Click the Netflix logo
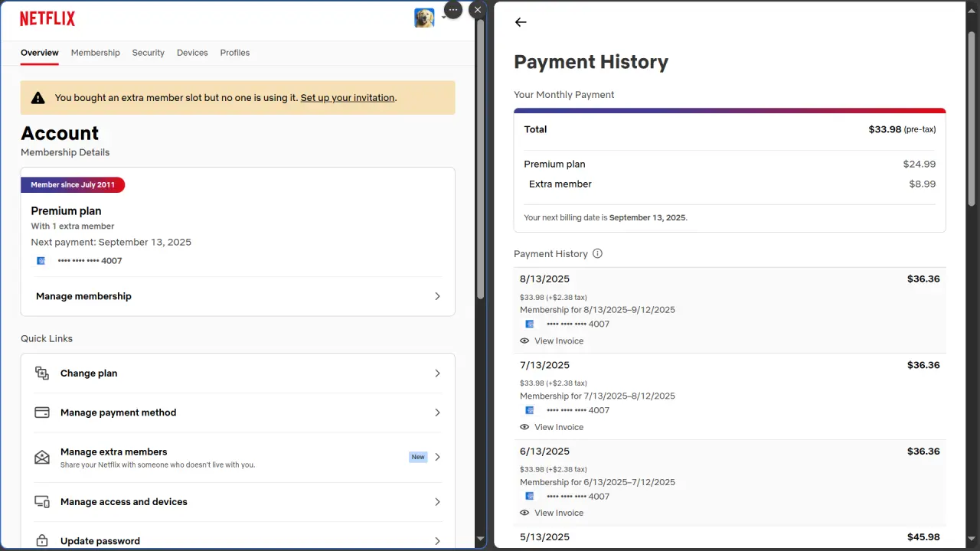 [47, 19]
